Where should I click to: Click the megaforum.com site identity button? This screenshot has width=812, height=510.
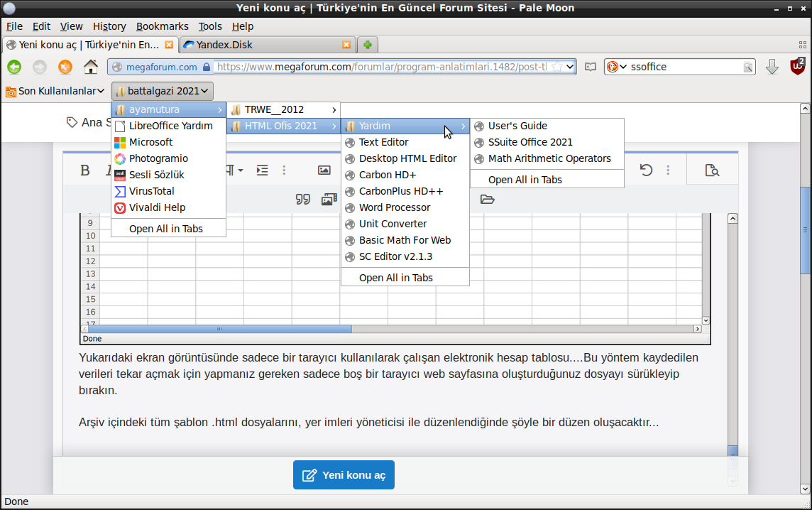coord(161,67)
